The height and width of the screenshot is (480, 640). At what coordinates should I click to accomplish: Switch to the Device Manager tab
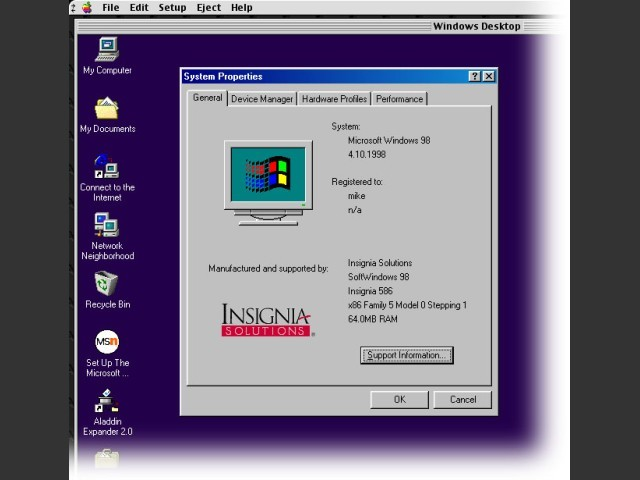[x=262, y=99]
